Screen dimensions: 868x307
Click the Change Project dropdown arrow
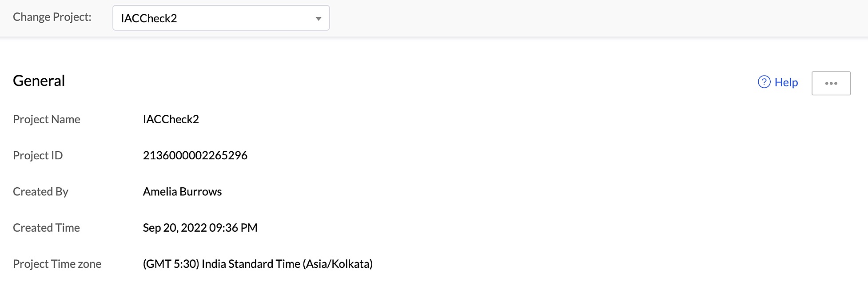(x=318, y=19)
